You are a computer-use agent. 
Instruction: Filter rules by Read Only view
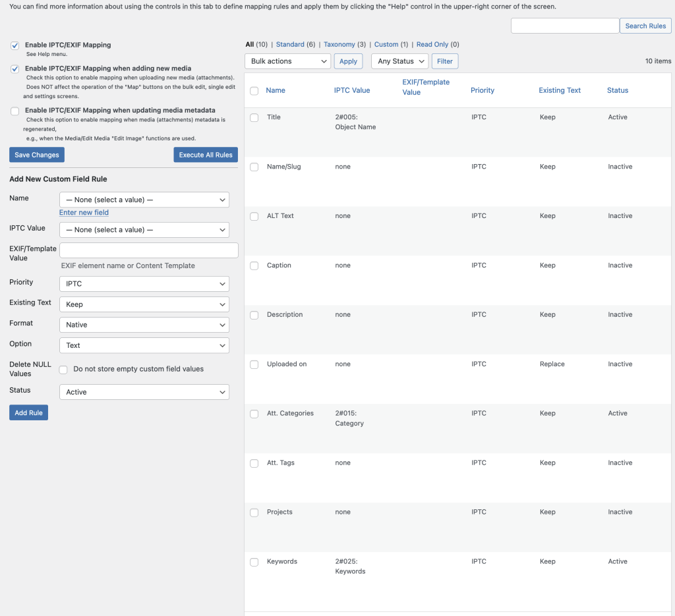(432, 44)
